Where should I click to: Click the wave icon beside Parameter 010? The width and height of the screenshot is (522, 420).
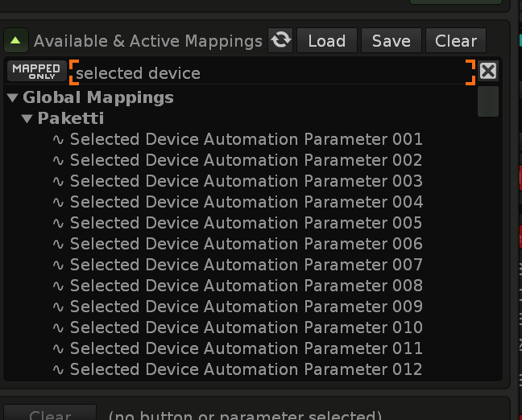pos(58,327)
